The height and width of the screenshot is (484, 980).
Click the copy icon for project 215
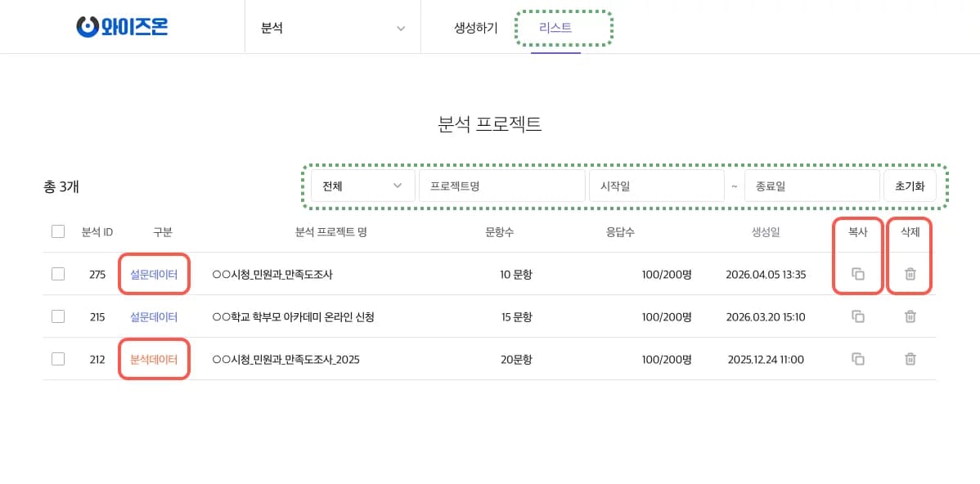tap(857, 316)
